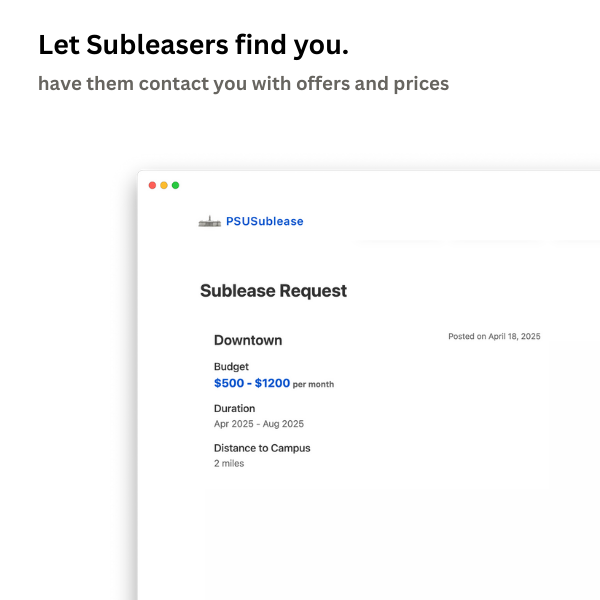The height and width of the screenshot is (600, 600).
Task: Click the Sublease Request heading
Action: [273, 291]
